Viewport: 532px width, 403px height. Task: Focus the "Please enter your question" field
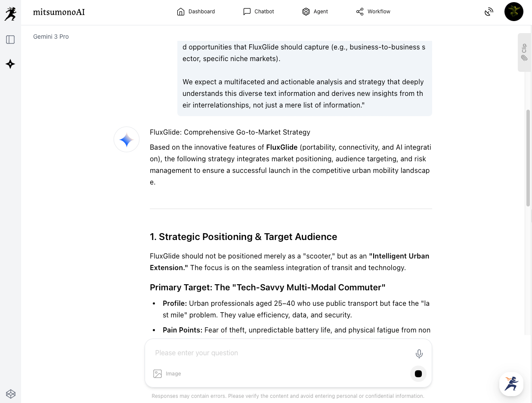click(x=280, y=353)
